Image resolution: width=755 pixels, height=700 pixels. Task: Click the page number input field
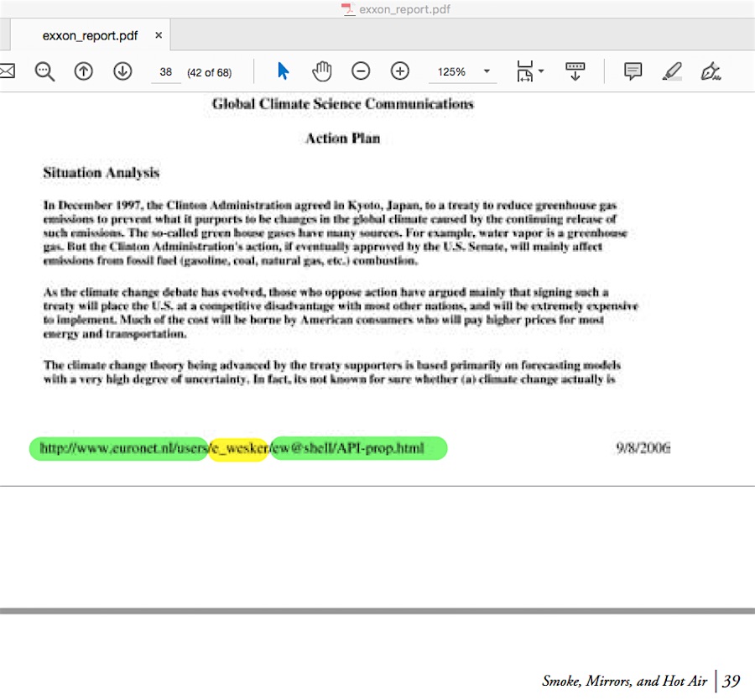click(x=166, y=72)
